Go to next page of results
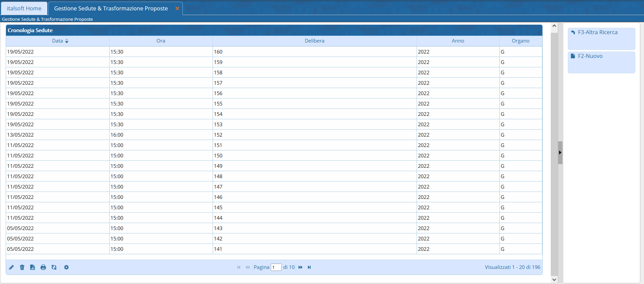Image resolution: width=644 pixels, height=284 pixels. 301,267
